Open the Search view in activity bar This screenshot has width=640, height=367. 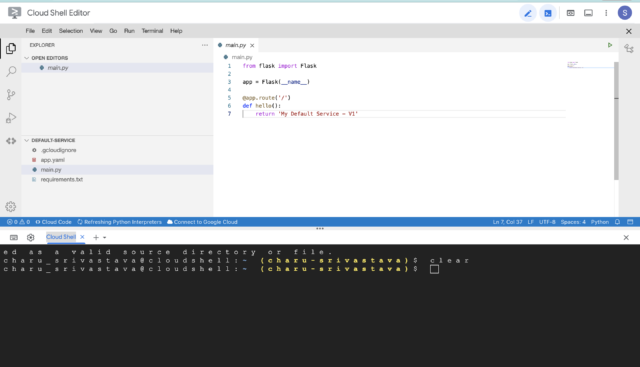[11, 72]
